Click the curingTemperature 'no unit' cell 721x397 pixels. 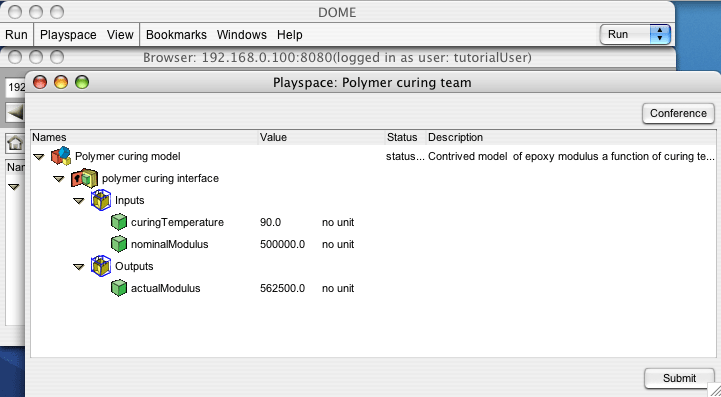pyautogui.click(x=338, y=222)
